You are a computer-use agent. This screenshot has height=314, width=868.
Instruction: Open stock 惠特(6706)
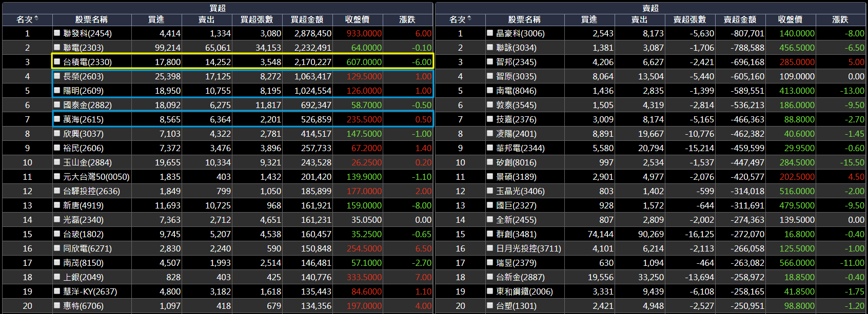(83, 306)
